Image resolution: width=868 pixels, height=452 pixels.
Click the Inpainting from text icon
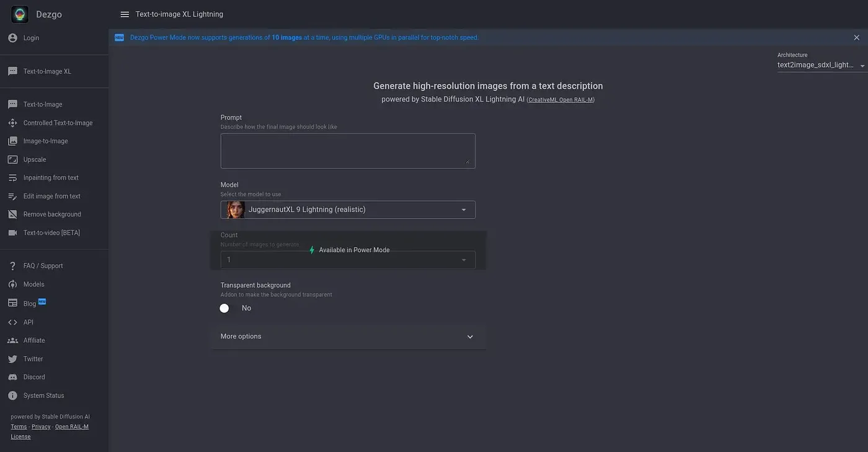[x=12, y=178]
